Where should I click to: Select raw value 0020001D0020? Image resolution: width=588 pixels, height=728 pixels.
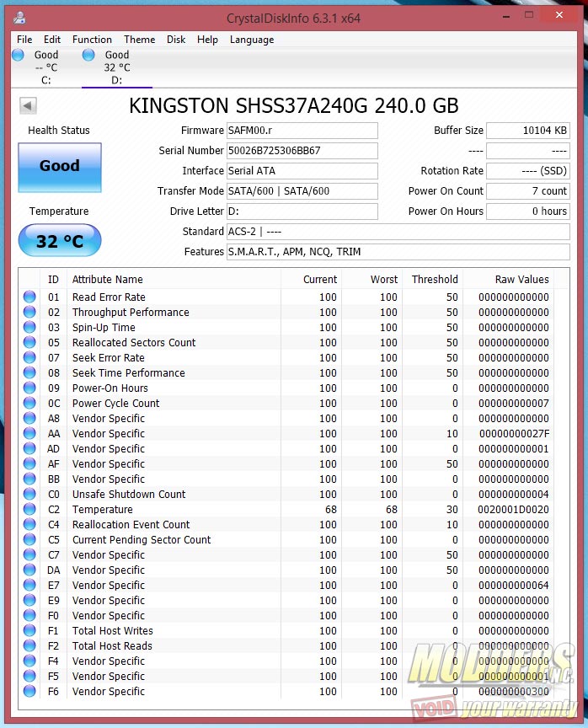tap(513, 509)
